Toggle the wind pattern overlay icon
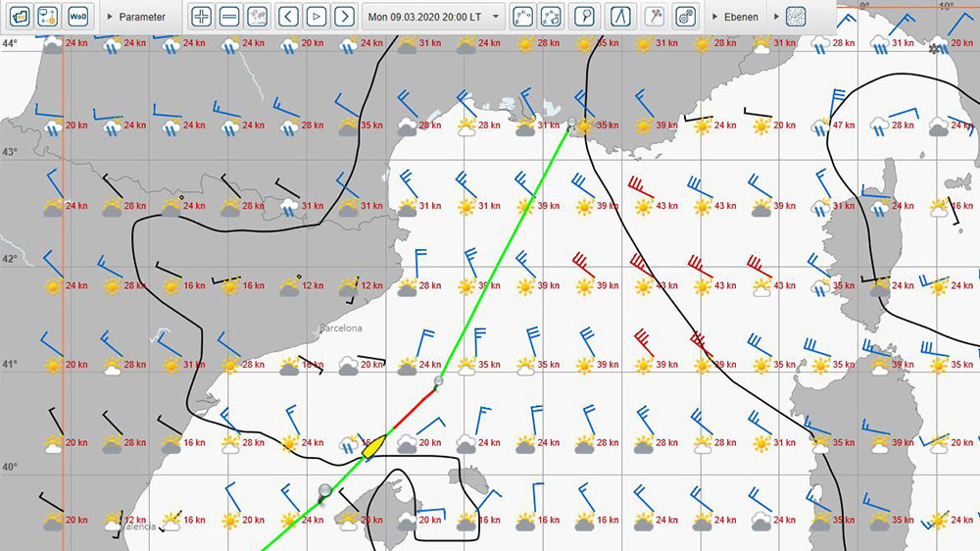The height and width of the screenshot is (551, 980). (x=798, y=17)
